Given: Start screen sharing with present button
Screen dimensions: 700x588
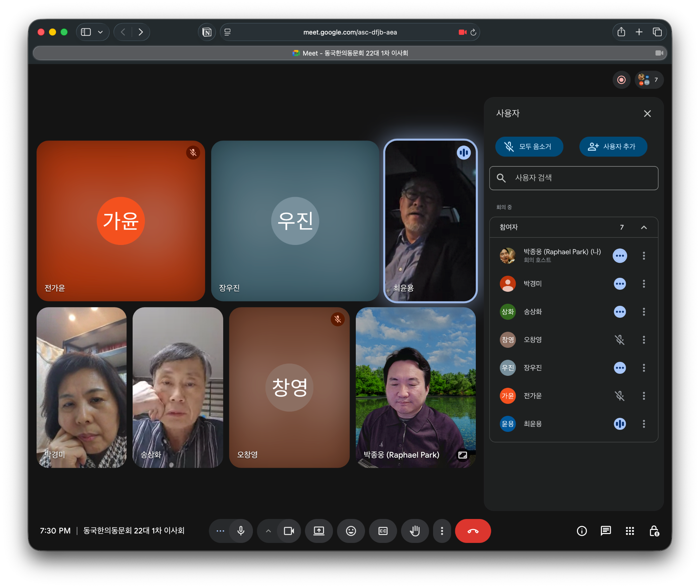Looking at the screenshot, I should (x=319, y=531).
